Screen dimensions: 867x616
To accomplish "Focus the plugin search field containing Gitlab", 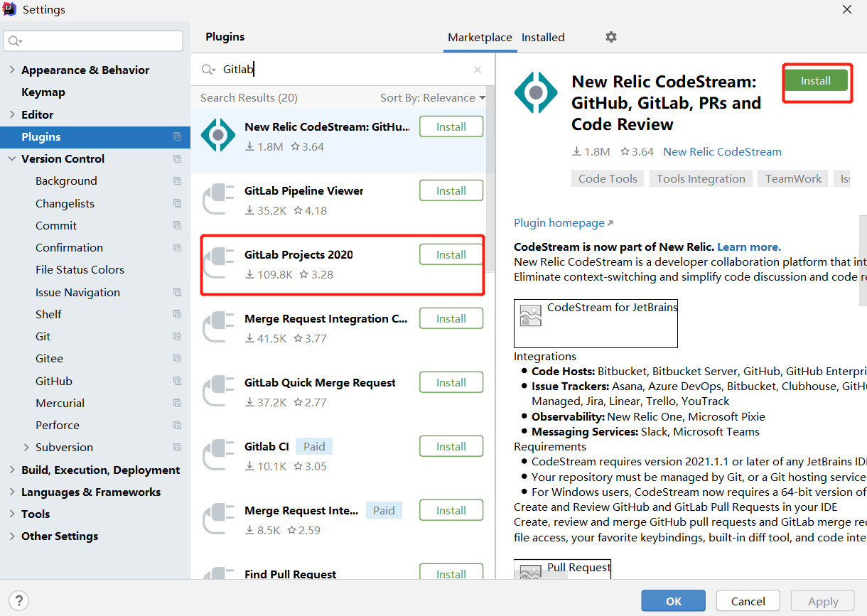I will (343, 69).
